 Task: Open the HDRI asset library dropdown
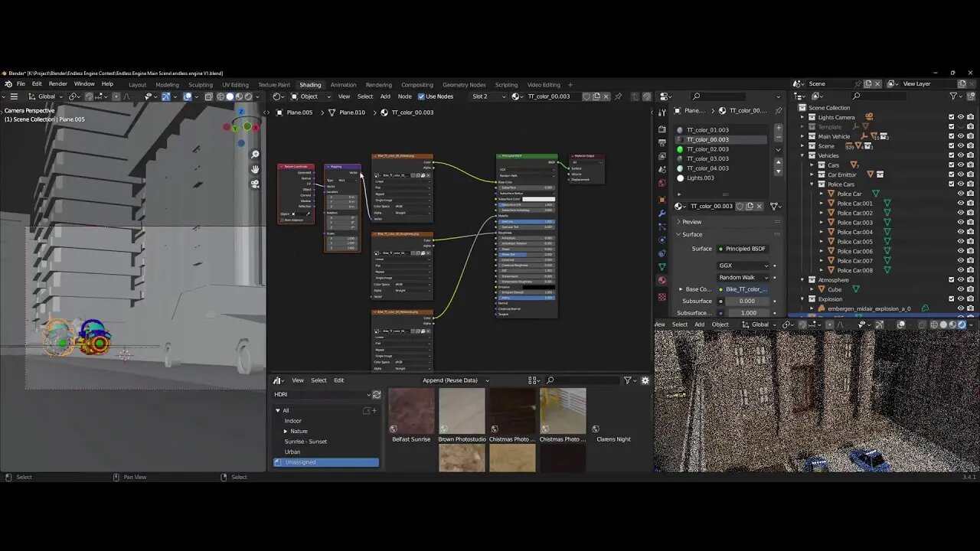click(322, 395)
